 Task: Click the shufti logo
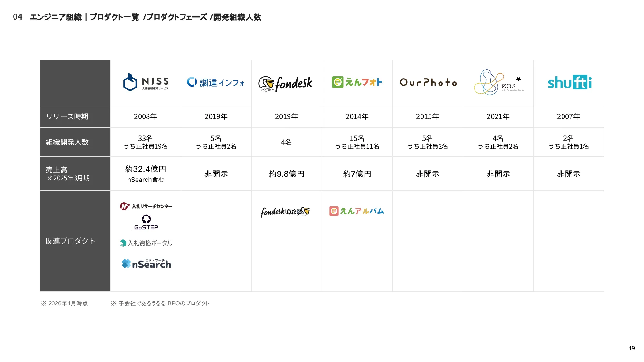click(569, 83)
